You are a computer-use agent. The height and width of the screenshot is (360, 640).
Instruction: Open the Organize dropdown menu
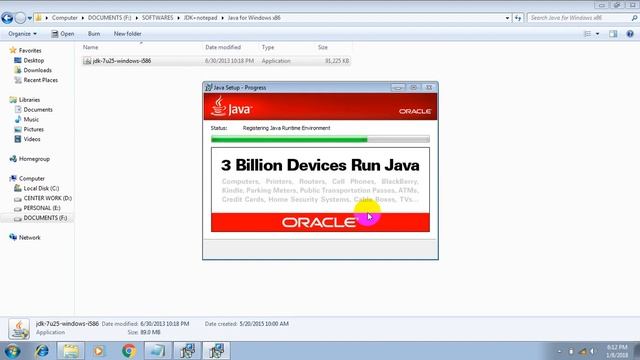[x=22, y=34]
